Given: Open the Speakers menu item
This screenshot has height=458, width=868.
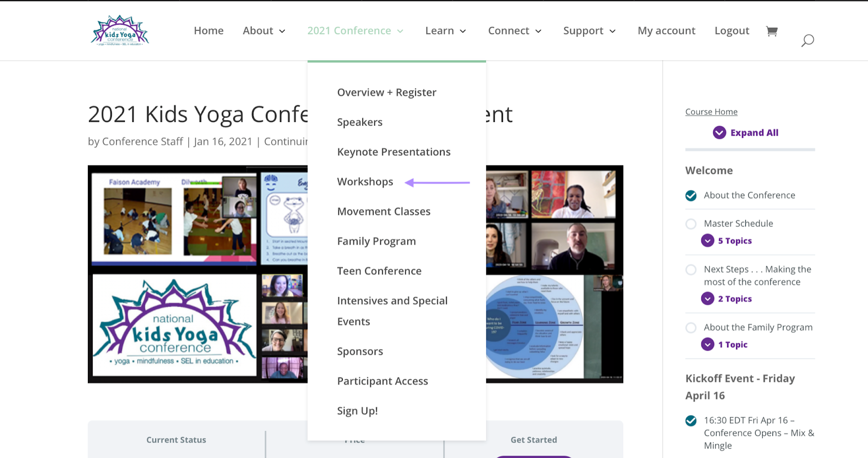Looking at the screenshot, I should point(360,122).
